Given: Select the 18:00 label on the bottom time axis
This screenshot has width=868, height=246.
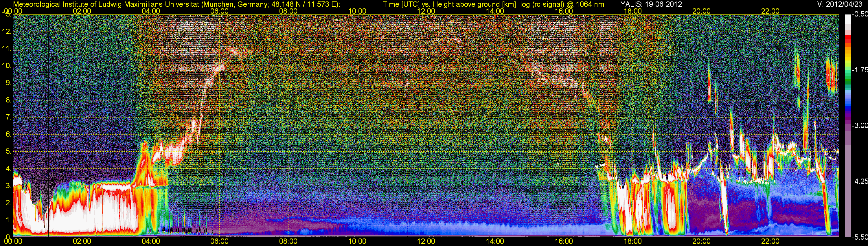Looking at the screenshot, I should [x=632, y=242].
